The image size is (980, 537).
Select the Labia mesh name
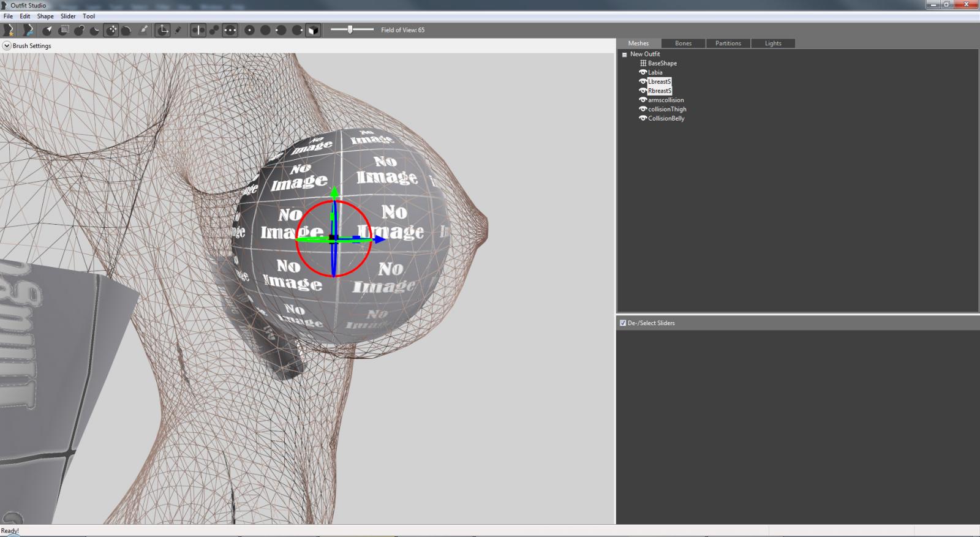coord(655,72)
